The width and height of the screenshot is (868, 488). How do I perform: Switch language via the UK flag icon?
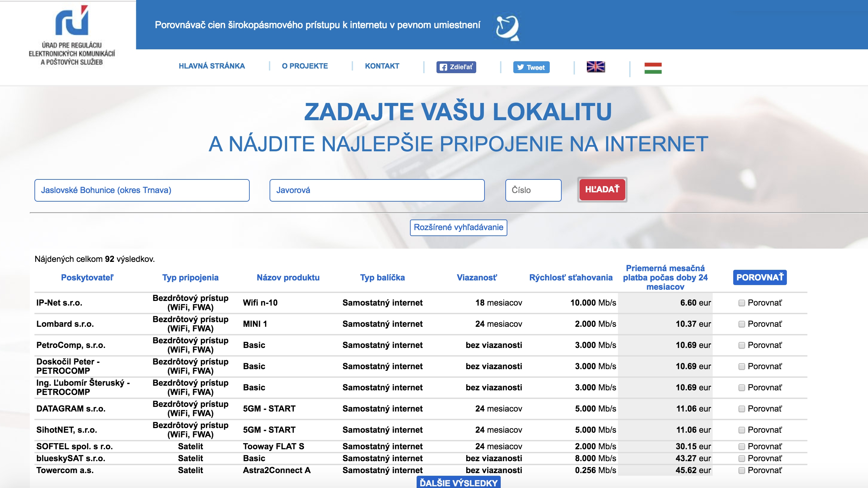595,67
